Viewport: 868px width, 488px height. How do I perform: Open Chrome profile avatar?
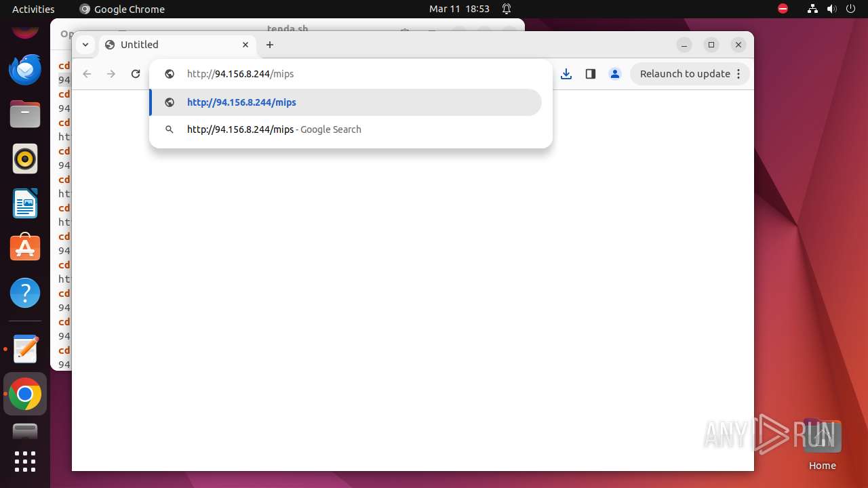615,74
